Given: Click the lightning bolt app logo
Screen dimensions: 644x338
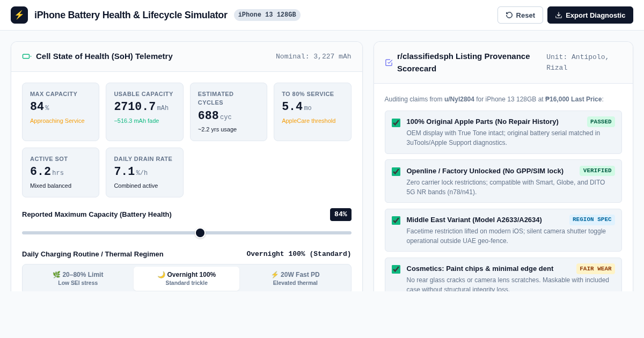Looking at the screenshot, I should click(19, 15).
